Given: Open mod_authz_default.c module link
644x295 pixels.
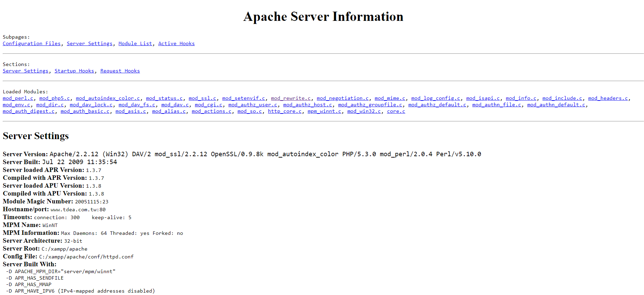Looking at the screenshot, I should click(437, 105).
